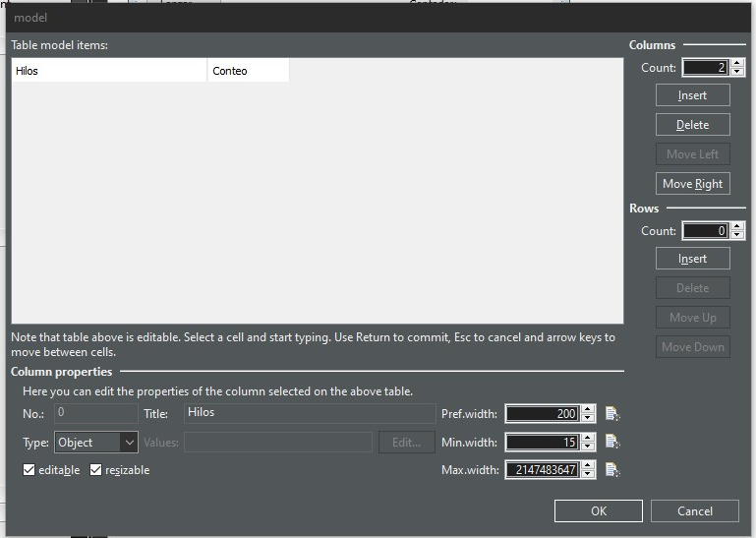Image resolution: width=756 pixels, height=538 pixels.
Task: Select the Hilos column header cell
Action: (x=108, y=71)
